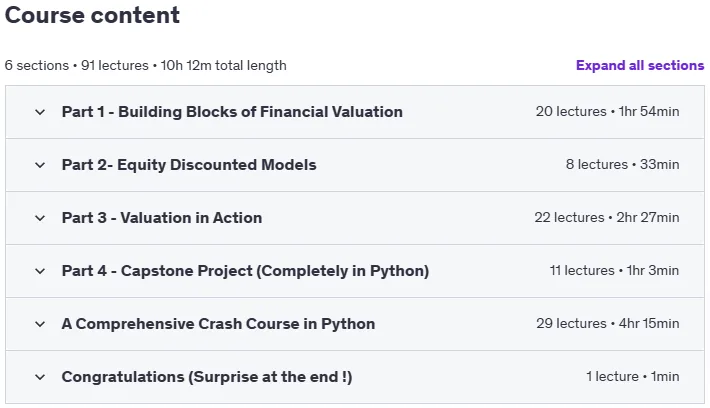The height and width of the screenshot is (408, 710).
Task: Open the Part 2- Equity Discounted Models title
Action: [189, 165]
